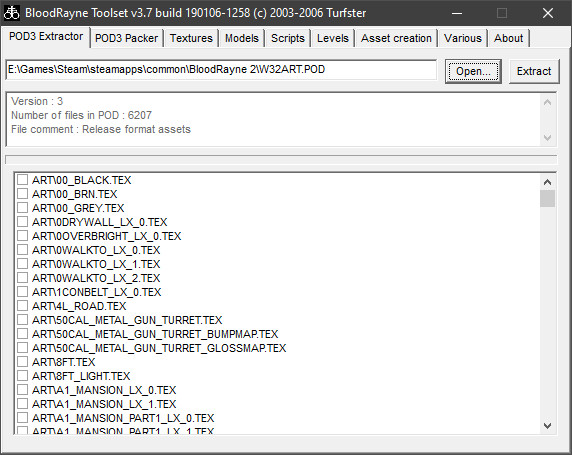This screenshot has height=455, width=572.
Task: Click the BloodRayne Toolset title bar icon
Action: click(12, 13)
